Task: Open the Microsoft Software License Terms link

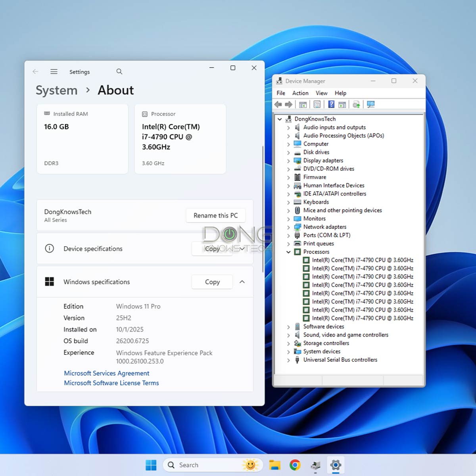Action: pyautogui.click(x=111, y=383)
